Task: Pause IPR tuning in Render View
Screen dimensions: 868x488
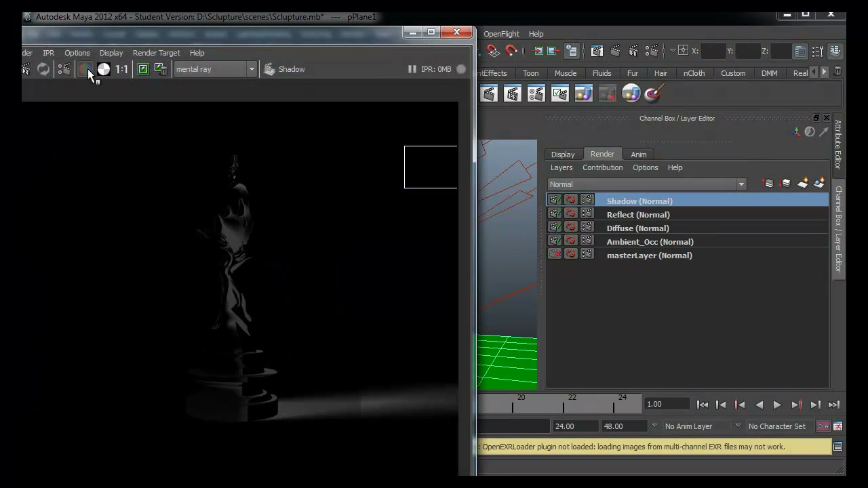Action: coord(412,69)
